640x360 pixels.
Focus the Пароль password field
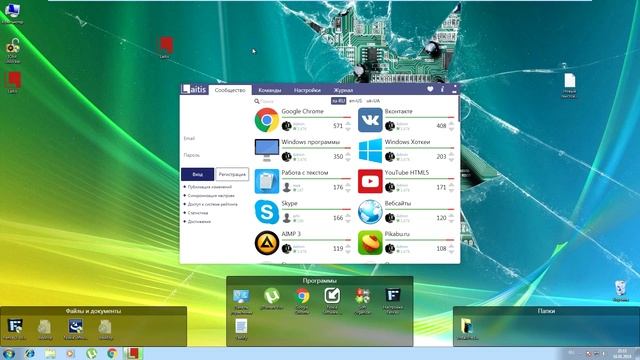click(215, 156)
